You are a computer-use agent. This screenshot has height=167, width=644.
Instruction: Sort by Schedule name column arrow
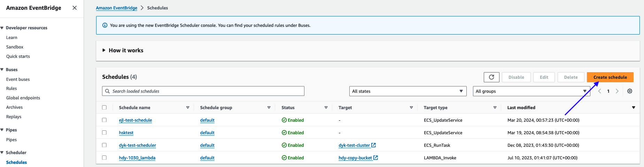point(188,107)
